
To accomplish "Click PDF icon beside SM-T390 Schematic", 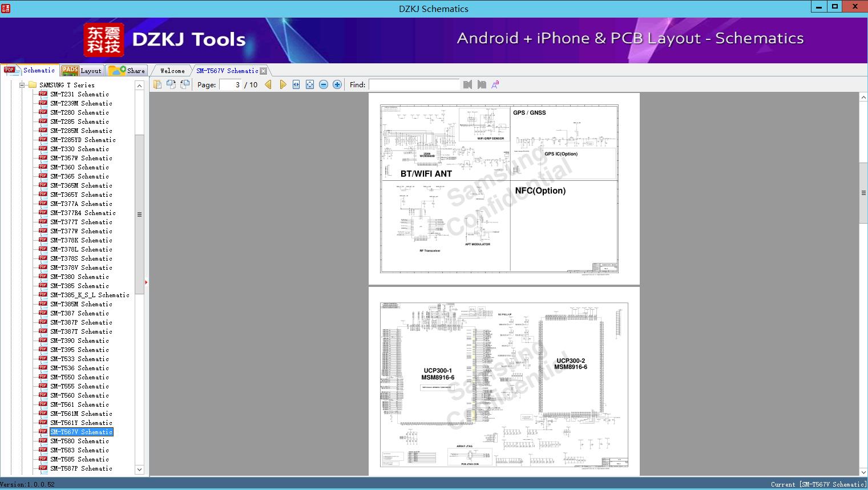I will [x=43, y=340].
